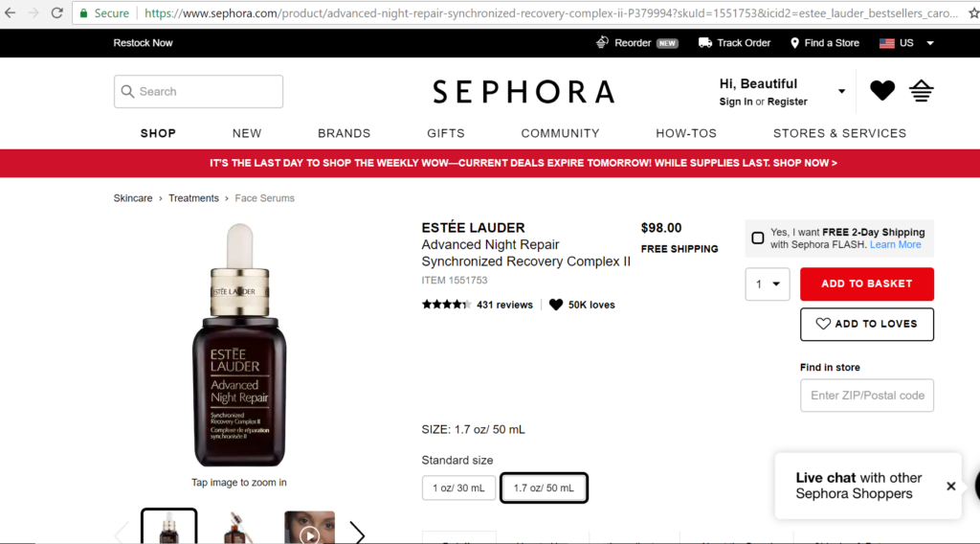Click the Track Order truck icon

coord(705,42)
